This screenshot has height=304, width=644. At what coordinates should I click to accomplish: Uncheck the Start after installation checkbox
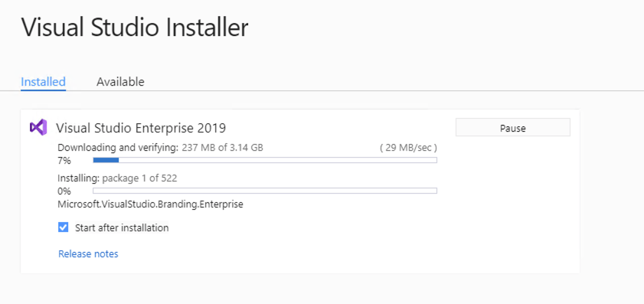[x=63, y=227]
